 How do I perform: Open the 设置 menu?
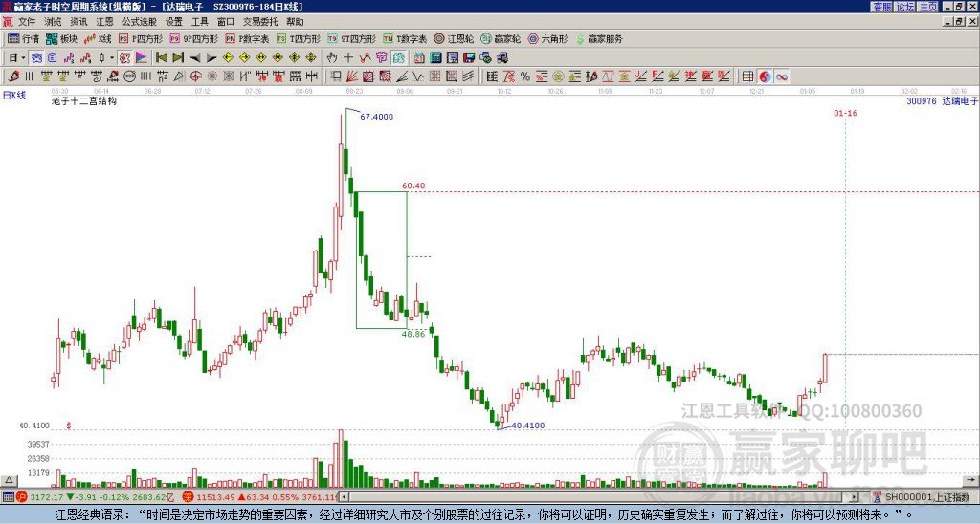(174, 22)
